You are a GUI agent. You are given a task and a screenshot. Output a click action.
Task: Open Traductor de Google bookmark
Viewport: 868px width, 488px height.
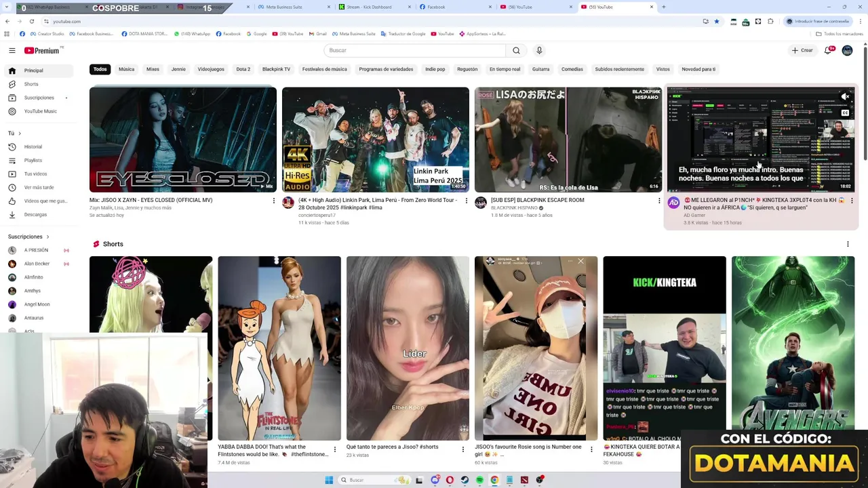[x=403, y=33]
